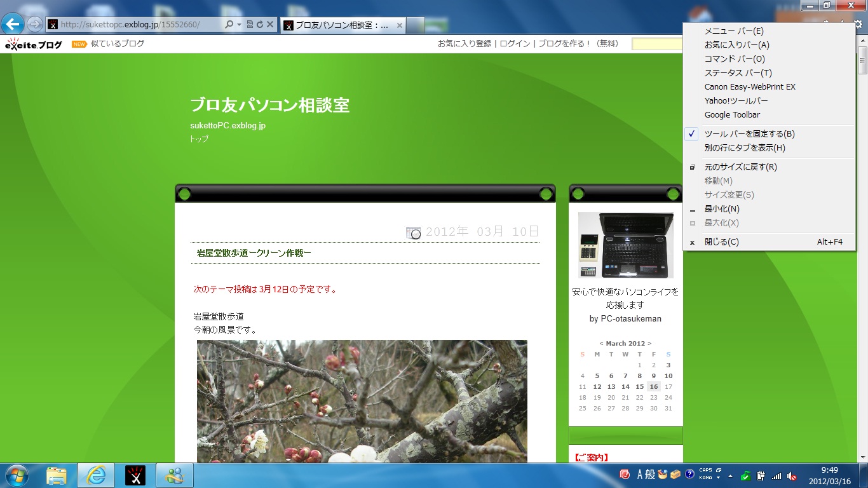This screenshot has width=868, height=488.
Task: Click the stop (X) icon in address bar
Action: [x=270, y=24]
